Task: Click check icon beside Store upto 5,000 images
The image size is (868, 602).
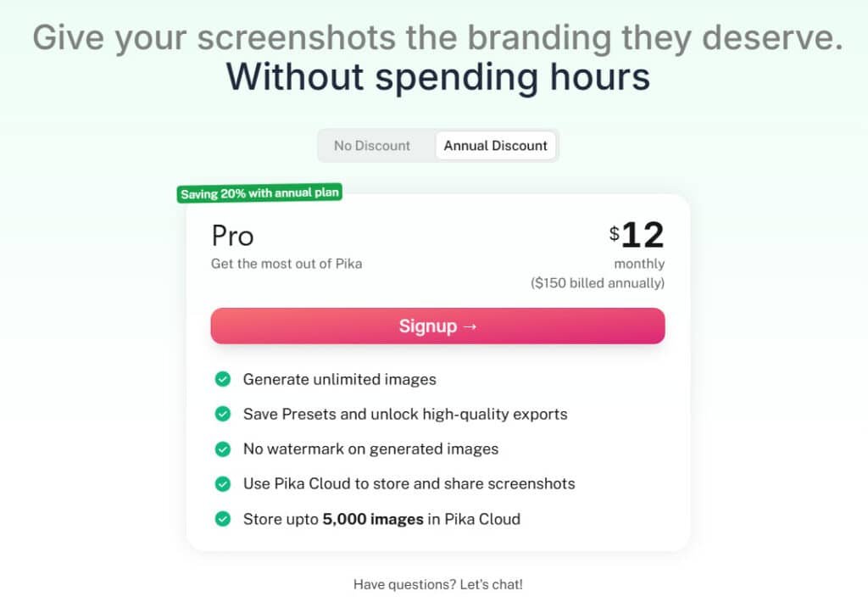Action: coord(223,518)
